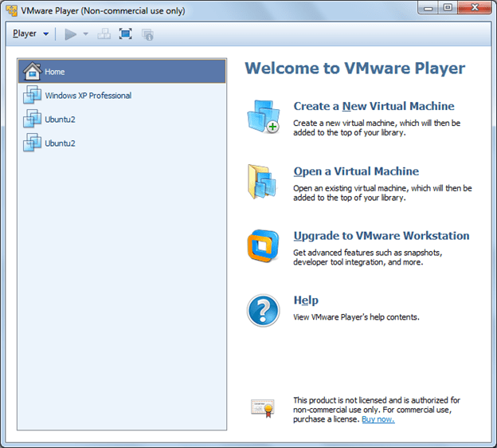Click the Open a Virtual Machine heading
497x448 pixels.
356,171
